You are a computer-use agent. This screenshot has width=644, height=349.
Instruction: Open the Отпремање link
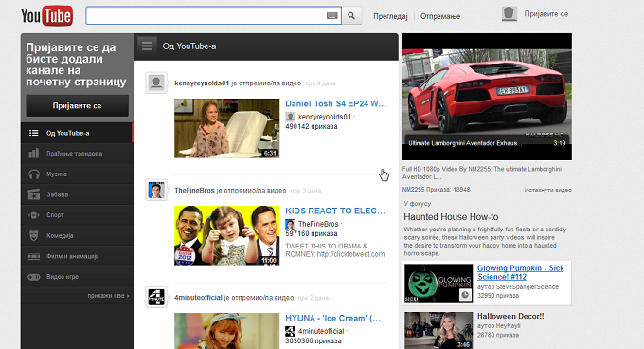coord(440,16)
